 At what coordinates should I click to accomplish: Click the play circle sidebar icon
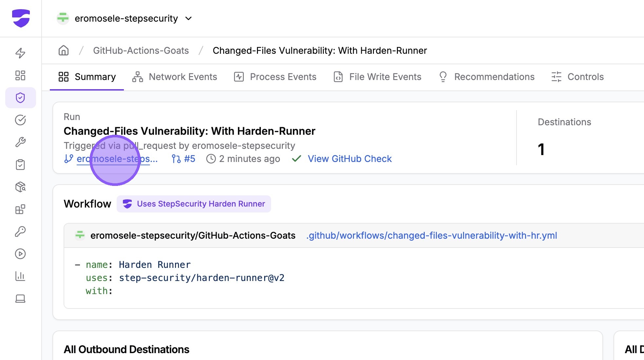point(20,254)
